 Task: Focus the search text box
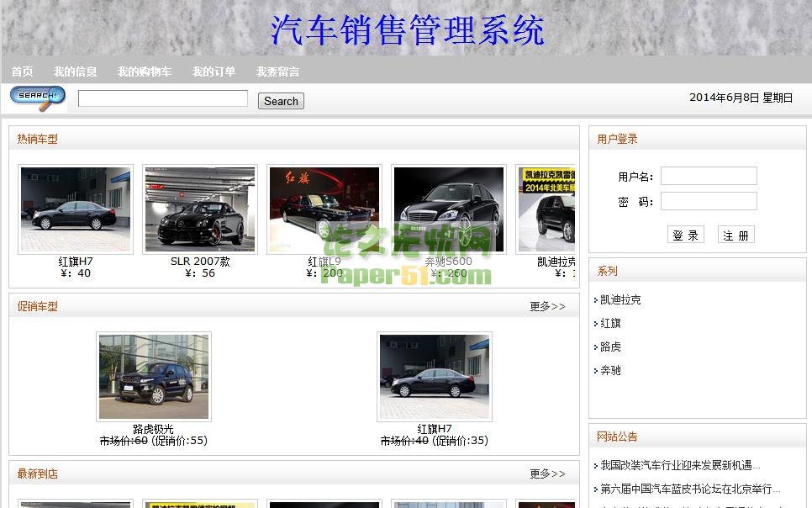pyautogui.click(x=162, y=98)
